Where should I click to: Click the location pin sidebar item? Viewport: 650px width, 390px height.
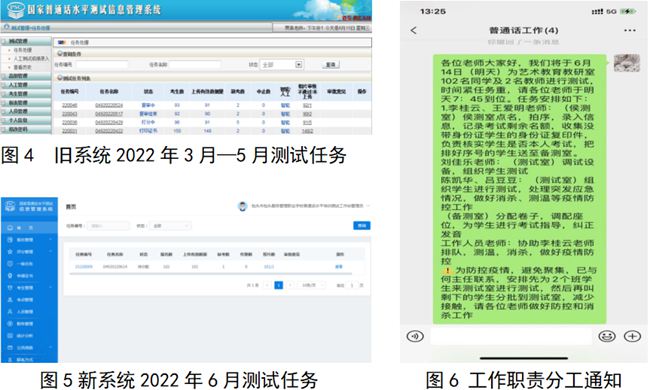tap(29, 276)
